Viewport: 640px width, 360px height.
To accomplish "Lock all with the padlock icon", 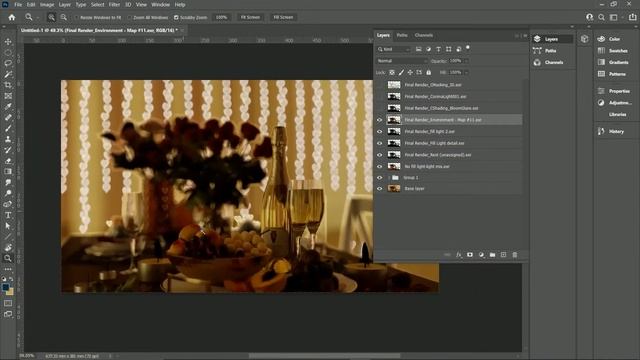I will (x=429, y=72).
